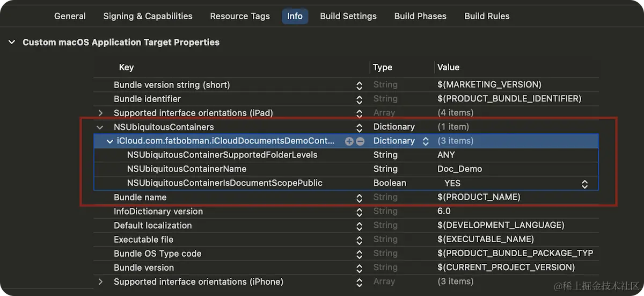Click the key stepper for Executable file
The image size is (644, 296).
(359, 240)
